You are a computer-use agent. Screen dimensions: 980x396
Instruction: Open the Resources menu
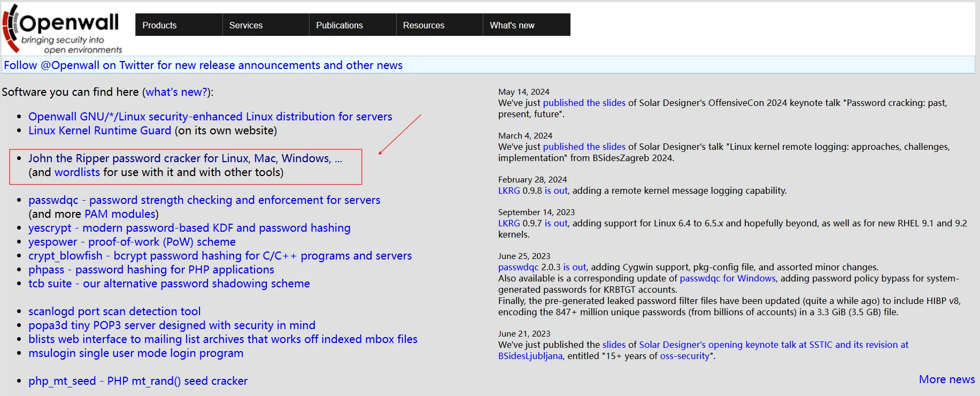click(x=423, y=25)
